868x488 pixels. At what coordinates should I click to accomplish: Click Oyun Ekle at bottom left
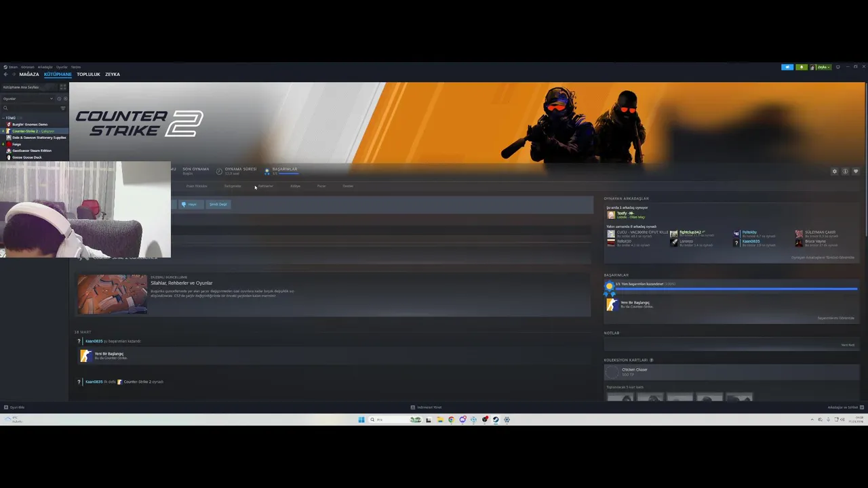(x=14, y=407)
